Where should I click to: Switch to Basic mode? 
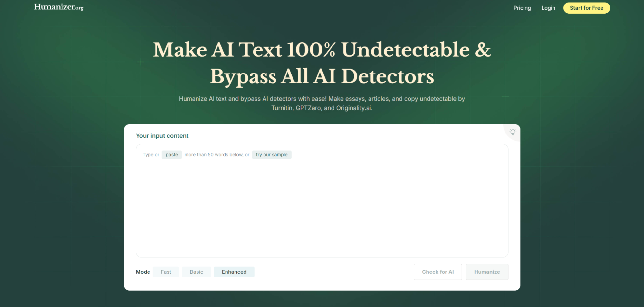(196, 272)
